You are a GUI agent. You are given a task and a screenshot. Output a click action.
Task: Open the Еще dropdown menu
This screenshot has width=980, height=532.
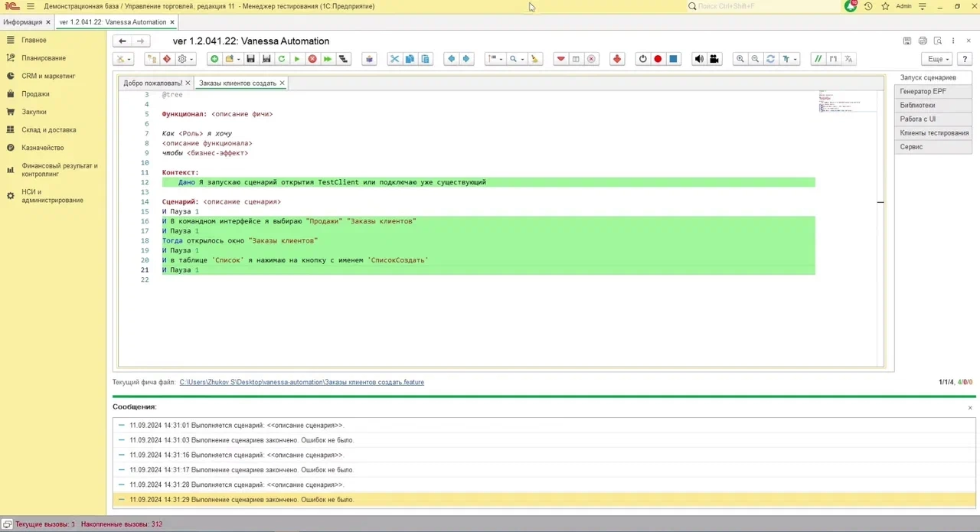937,59
